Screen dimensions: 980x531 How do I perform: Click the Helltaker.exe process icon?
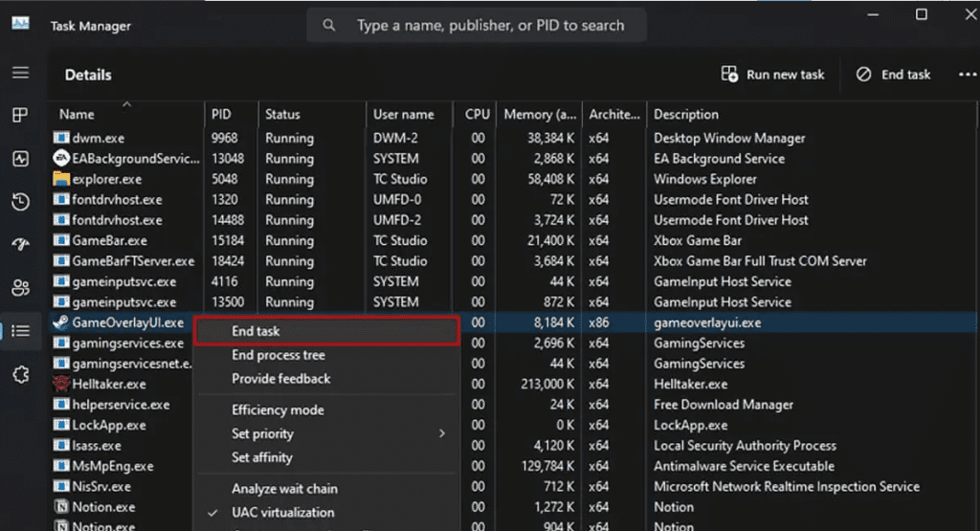pos(61,385)
